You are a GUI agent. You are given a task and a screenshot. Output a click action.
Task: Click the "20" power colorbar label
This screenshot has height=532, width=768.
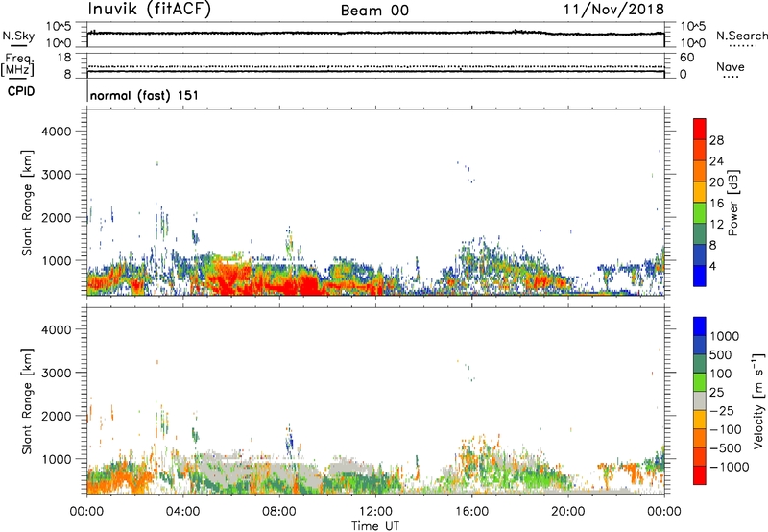716,182
